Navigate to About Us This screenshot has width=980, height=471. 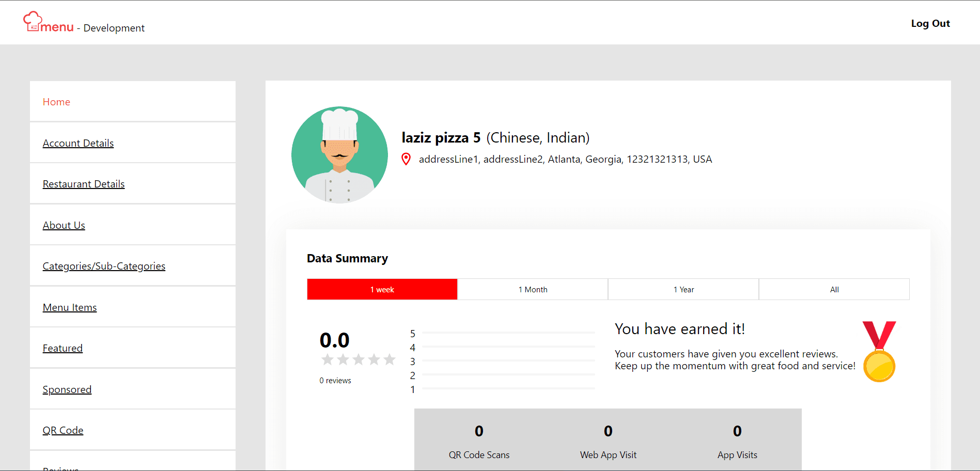(x=64, y=225)
